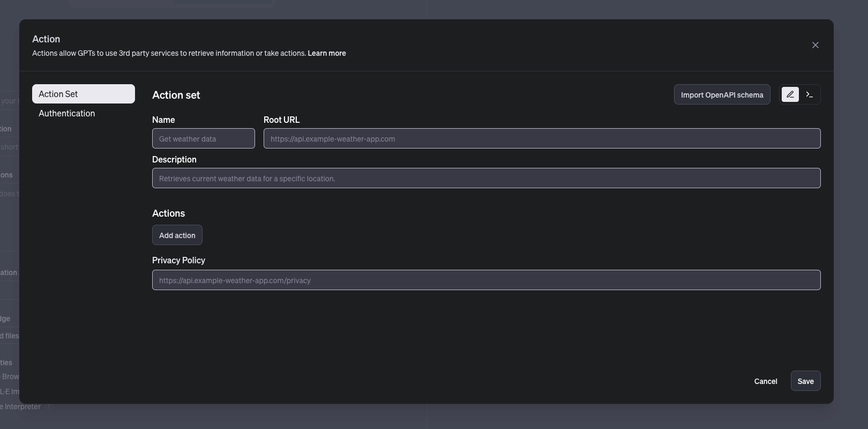868x429 pixels.
Task: Close the Action dialog with the X icon
Action: 815,45
